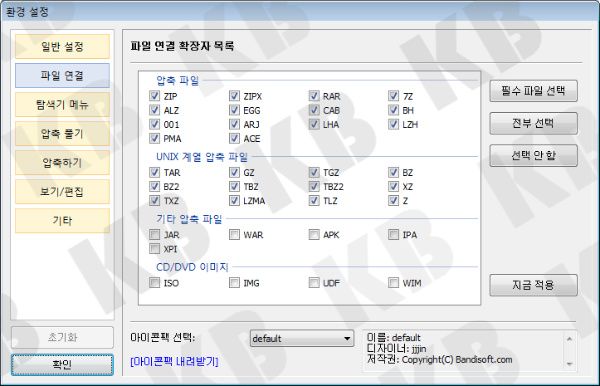
Task: Switch to the 탐색기 메뉴 tab
Action: [62, 104]
